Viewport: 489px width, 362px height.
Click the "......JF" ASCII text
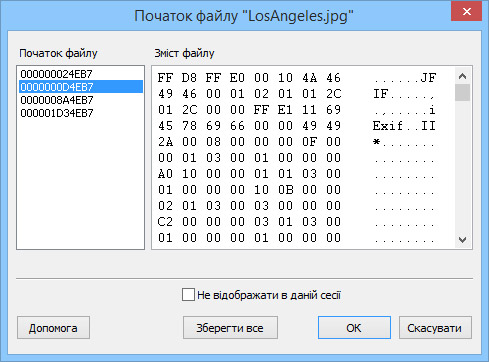(405, 78)
